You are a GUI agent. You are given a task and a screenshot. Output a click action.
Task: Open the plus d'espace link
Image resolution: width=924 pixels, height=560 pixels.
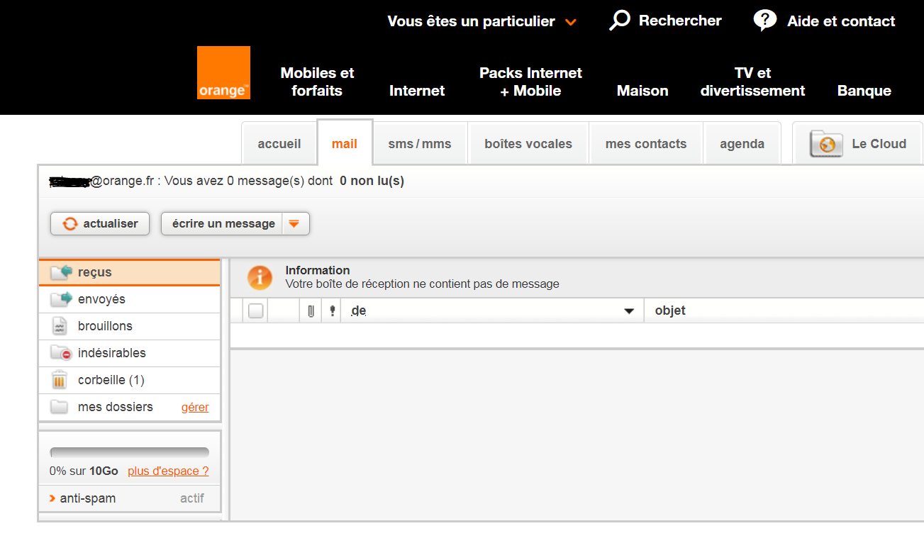167,470
